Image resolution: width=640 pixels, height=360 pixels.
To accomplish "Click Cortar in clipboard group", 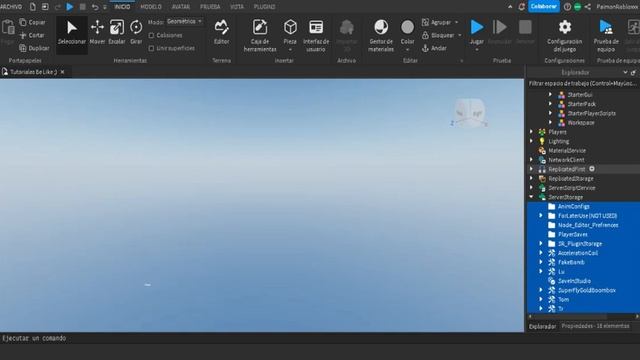I will tap(33, 35).
